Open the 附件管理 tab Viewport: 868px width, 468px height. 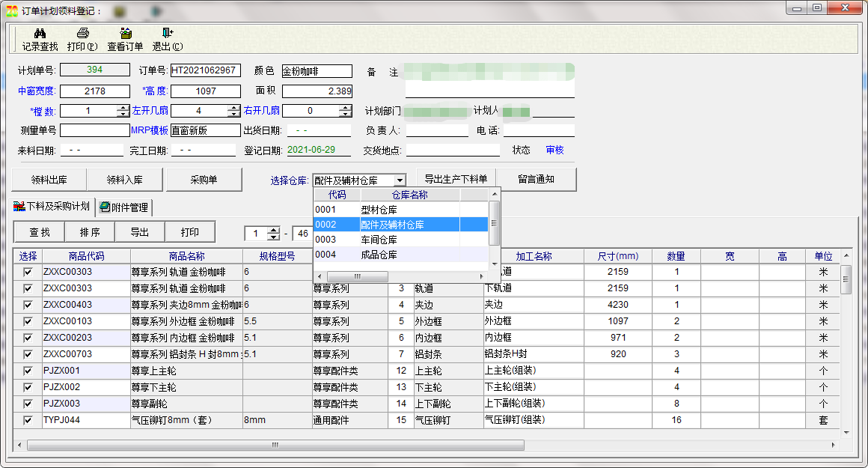pyautogui.click(x=123, y=207)
